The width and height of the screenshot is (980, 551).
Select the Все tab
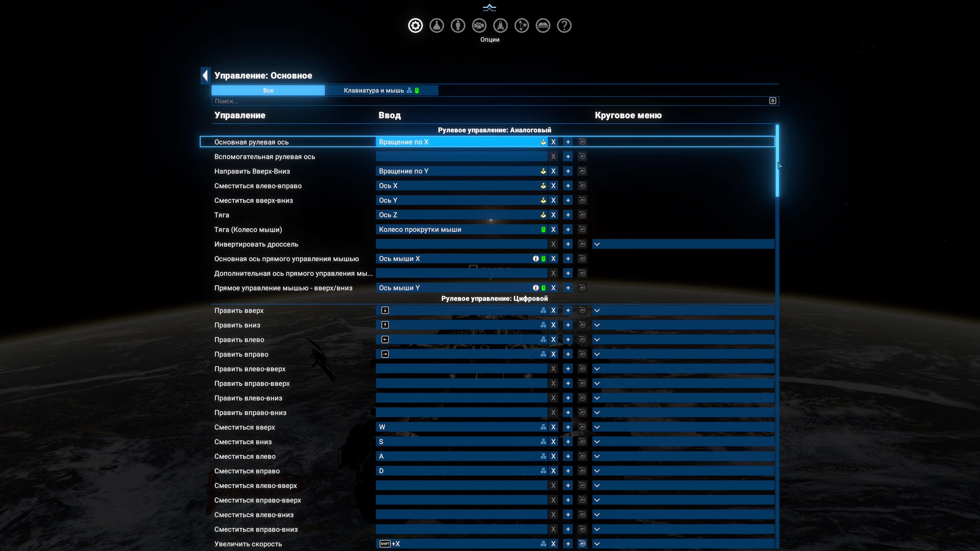coord(268,91)
